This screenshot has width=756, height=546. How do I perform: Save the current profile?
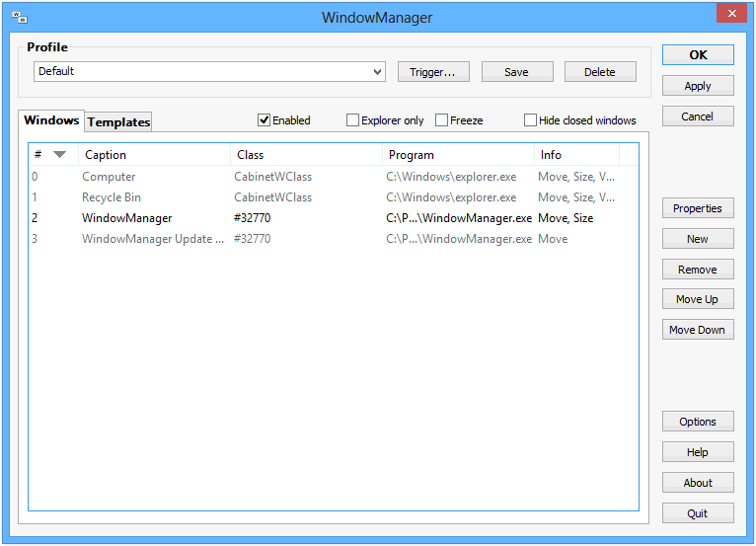tap(517, 72)
